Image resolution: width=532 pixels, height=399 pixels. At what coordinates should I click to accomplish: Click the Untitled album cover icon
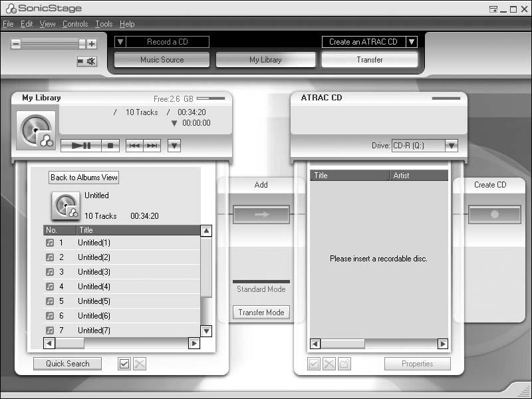(x=66, y=205)
